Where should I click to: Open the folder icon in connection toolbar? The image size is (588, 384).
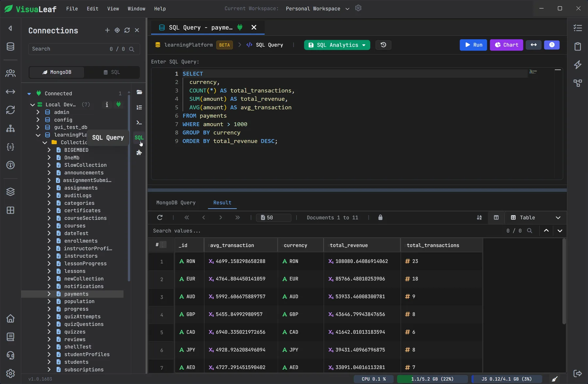point(139,92)
